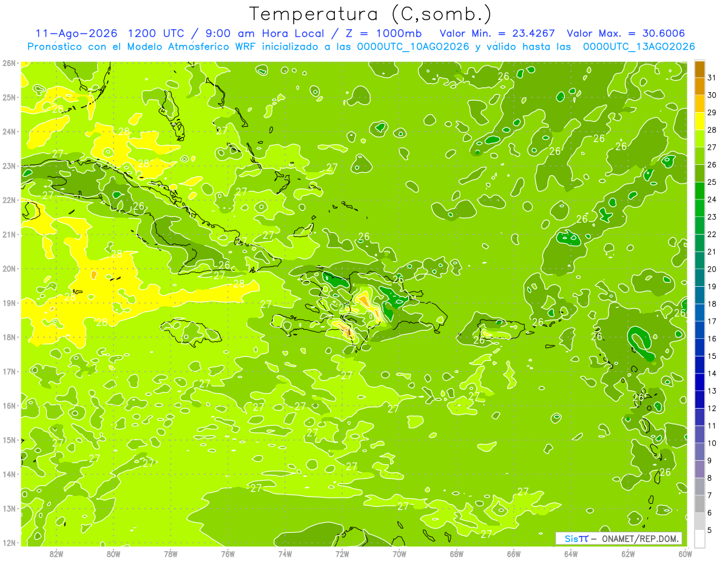Pick the yellow swatch between legend 28 and 29
Screen dimensions: 728x562
click(x=699, y=121)
